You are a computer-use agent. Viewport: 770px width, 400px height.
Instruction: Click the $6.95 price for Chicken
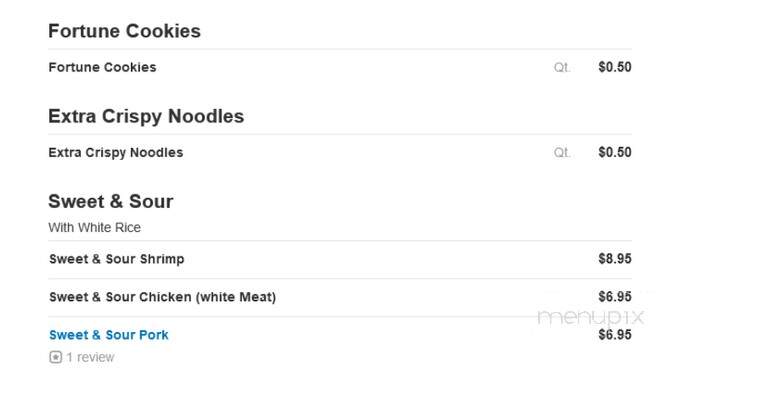pyautogui.click(x=615, y=296)
